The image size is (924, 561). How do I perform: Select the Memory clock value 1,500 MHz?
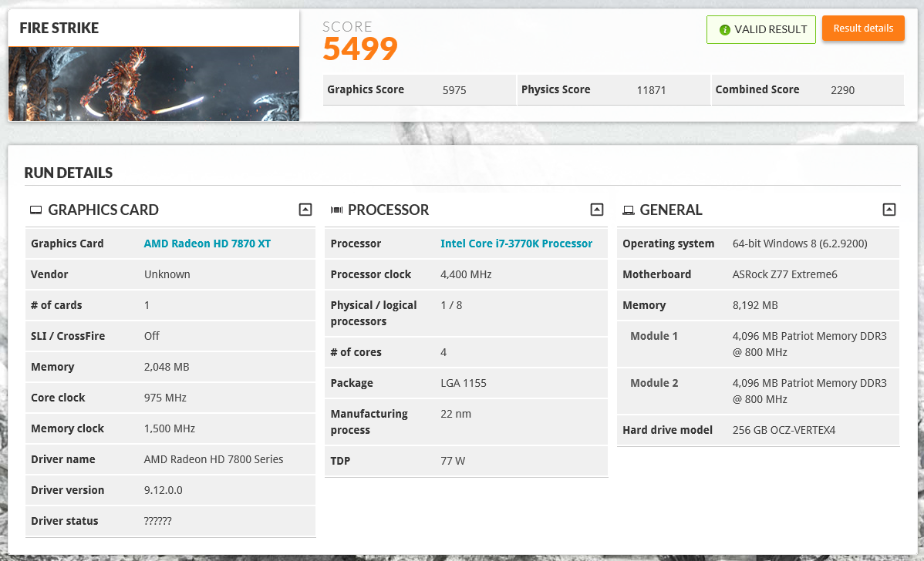(x=169, y=428)
